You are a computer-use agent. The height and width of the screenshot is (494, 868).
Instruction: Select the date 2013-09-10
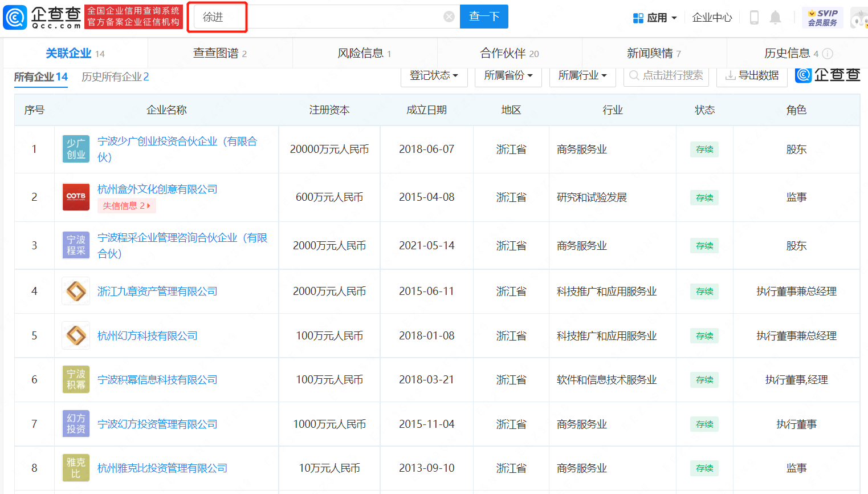click(x=427, y=468)
